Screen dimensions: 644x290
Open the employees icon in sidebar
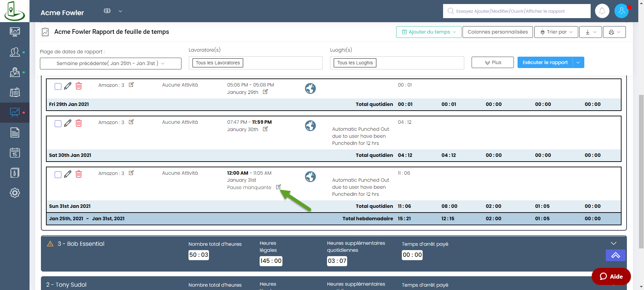pos(15,52)
